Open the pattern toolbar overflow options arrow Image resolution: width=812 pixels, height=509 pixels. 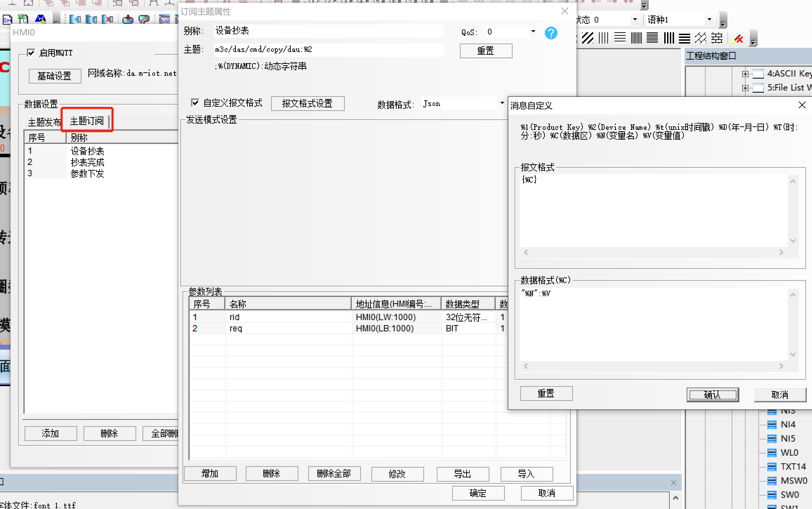click(753, 39)
